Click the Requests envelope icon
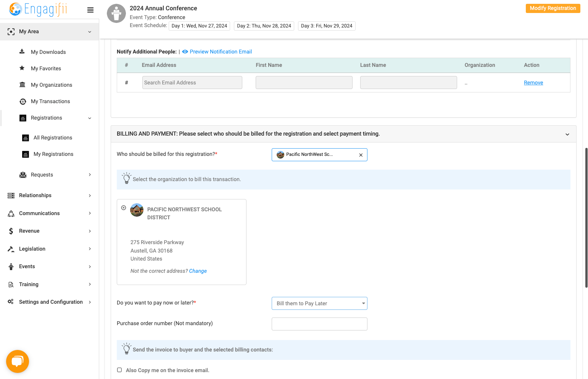 coord(23,175)
